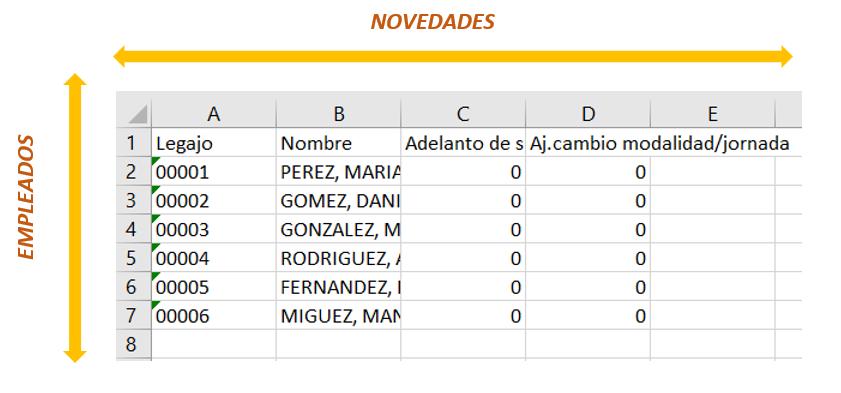Click the Legajo header cell

pos(214,143)
